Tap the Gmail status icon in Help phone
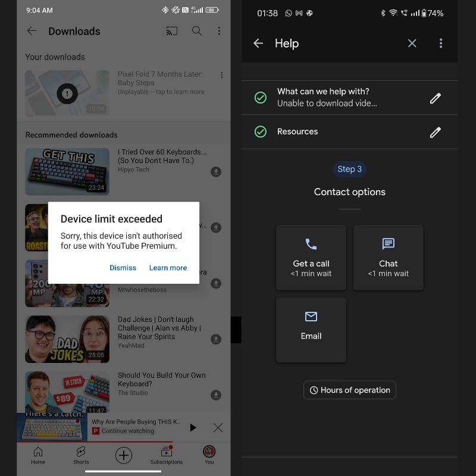This screenshot has width=476, height=476. pyautogui.click(x=299, y=13)
